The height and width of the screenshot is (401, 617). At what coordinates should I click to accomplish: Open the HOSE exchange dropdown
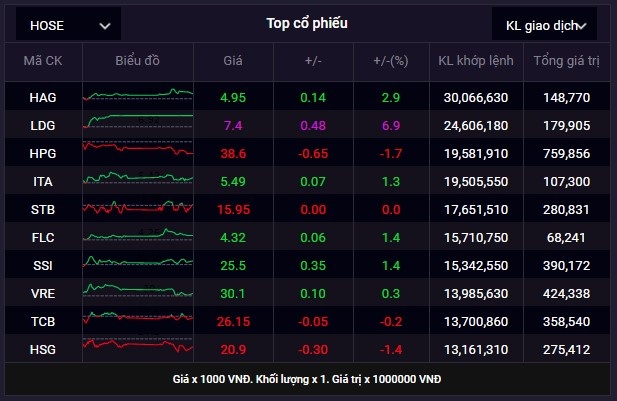click(69, 25)
